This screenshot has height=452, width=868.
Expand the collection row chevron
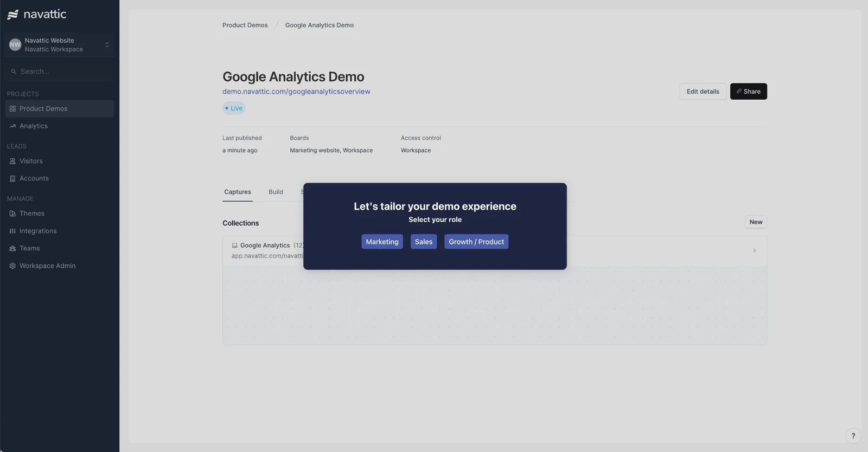click(x=754, y=250)
